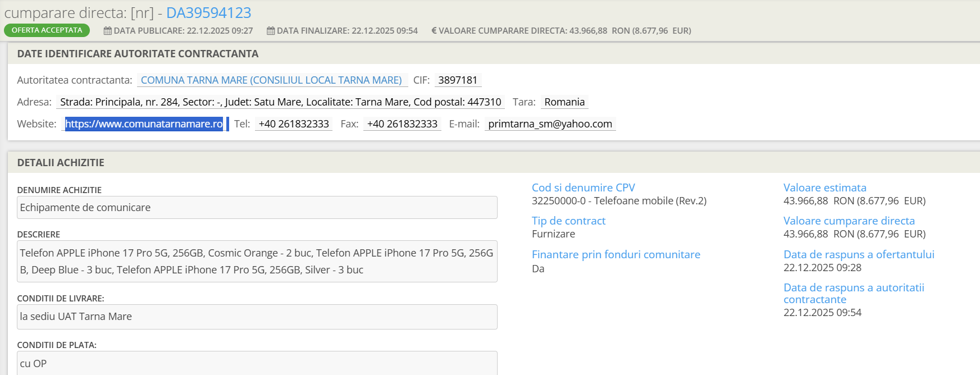Click the comunatarnamare.ro website link
Screen dimensions: 980x375
click(144, 124)
